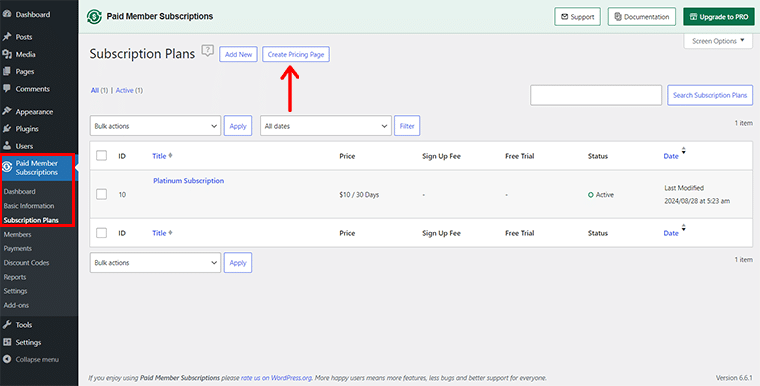Image resolution: width=760 pixels, height=386 pixels.
Task: Click the Active (1) filter link
Action: tap(129, 90)
